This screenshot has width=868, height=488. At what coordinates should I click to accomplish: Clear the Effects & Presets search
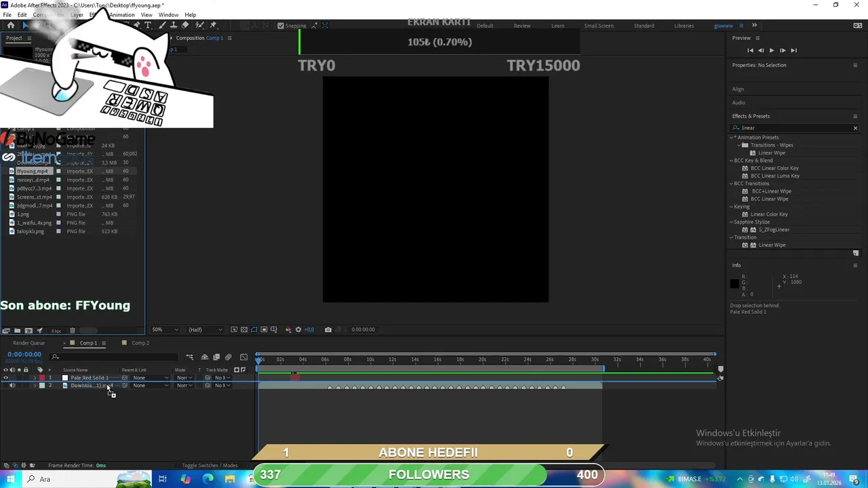[855, 128]
